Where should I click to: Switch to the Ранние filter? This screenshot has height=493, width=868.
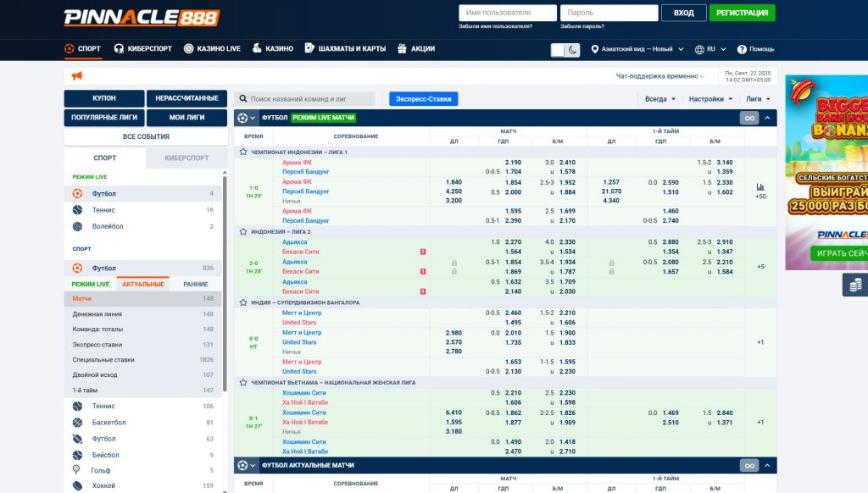click(195, 285)
